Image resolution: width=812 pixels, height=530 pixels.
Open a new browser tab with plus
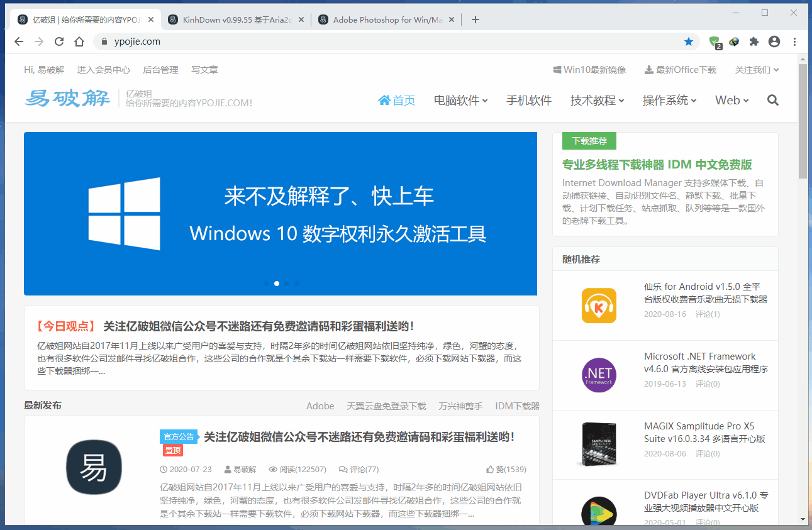coord(476,19)
